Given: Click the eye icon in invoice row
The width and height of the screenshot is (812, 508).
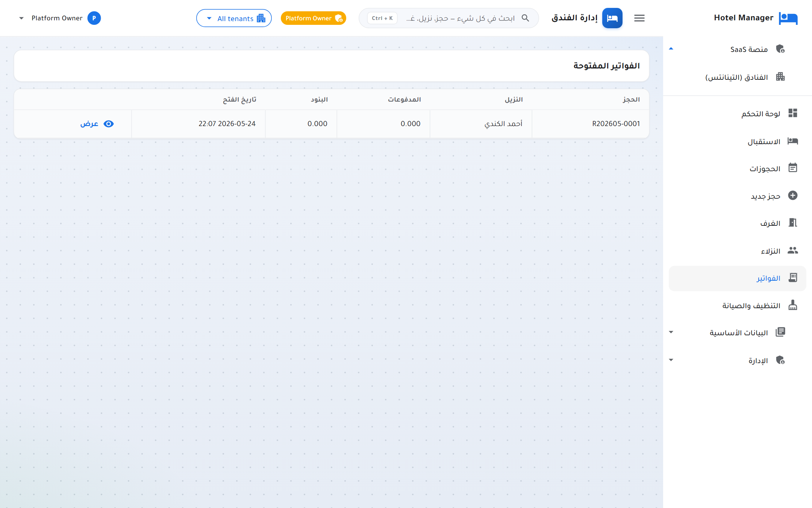Looking at the screenshot, I should coord(109,124).
